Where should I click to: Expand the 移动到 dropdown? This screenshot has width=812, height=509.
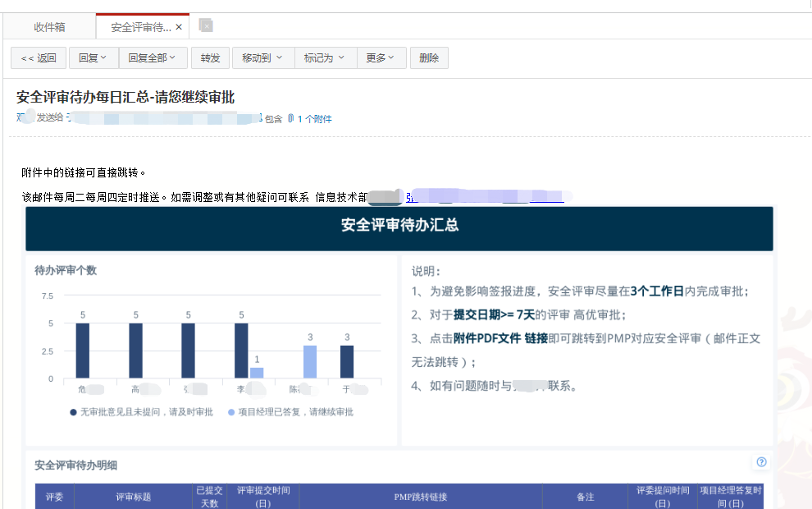(262, 58)
